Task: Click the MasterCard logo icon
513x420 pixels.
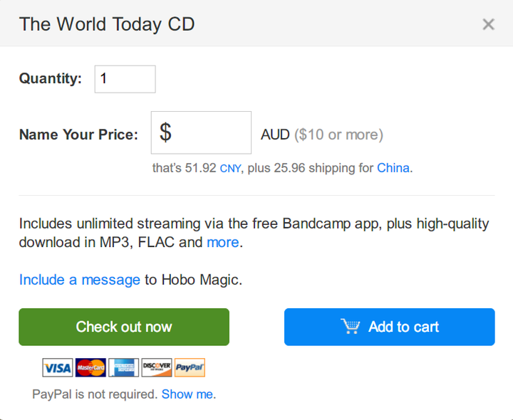Action: click(90, 368)
